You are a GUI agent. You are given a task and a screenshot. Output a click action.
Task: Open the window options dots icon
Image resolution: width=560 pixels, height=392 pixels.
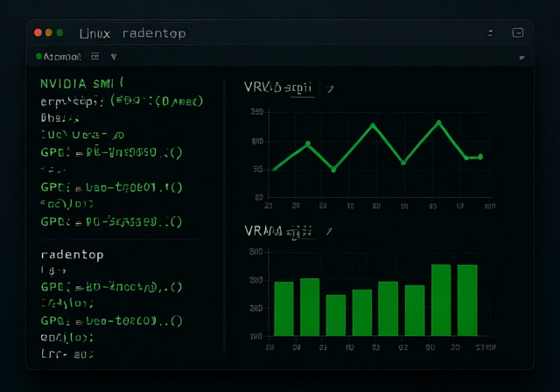point(490,33)
